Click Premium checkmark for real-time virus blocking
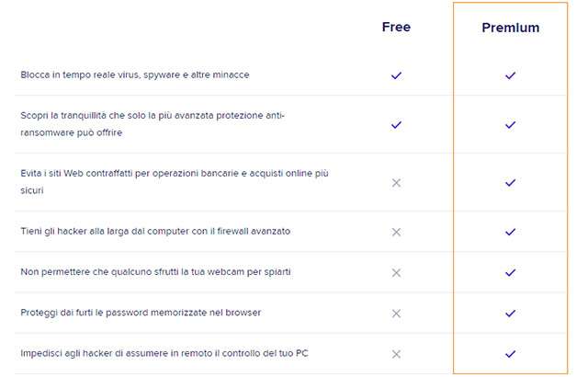 [511, 75]
